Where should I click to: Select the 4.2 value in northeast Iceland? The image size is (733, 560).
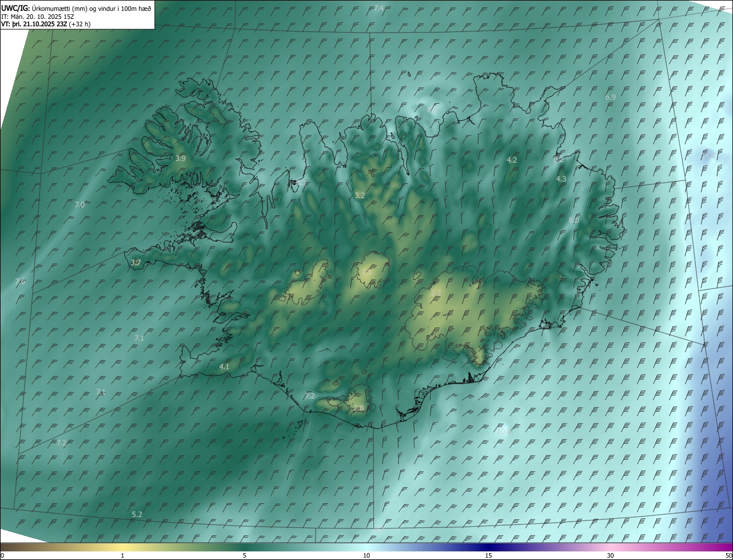pyautogui.click(x=512, y=160)
